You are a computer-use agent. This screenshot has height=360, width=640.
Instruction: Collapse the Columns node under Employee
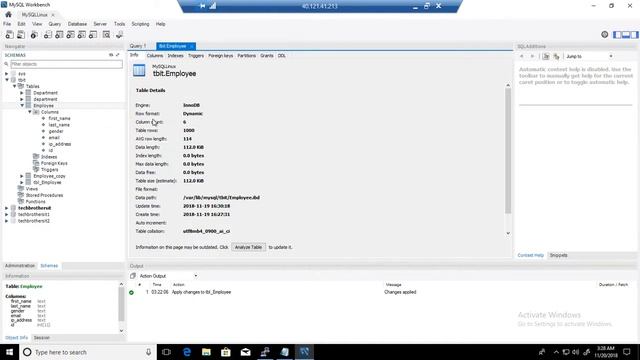(x=29, y=112)
